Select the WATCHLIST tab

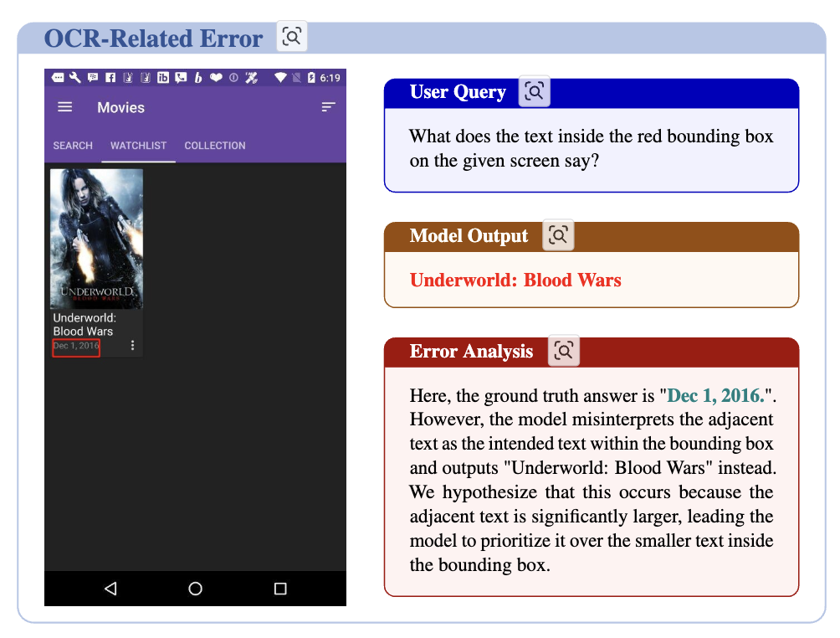click(x=138, y=146)
